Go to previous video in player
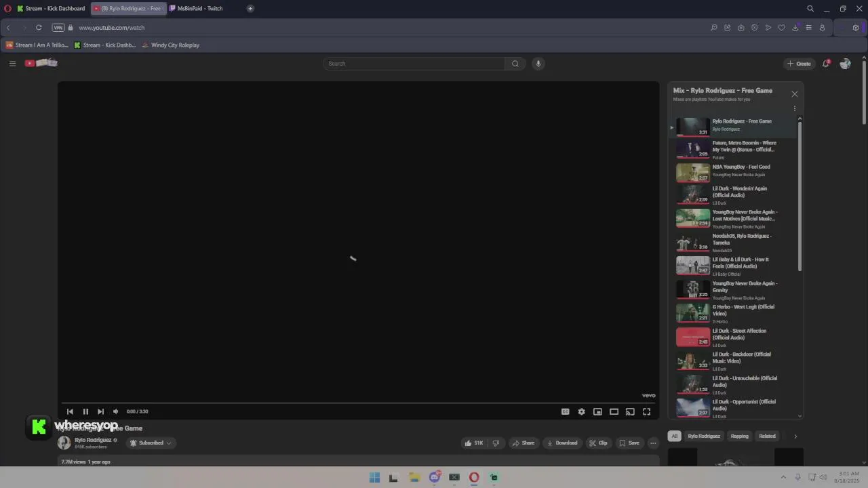Screen dimensions: 868x488 [x=70, y=411]
